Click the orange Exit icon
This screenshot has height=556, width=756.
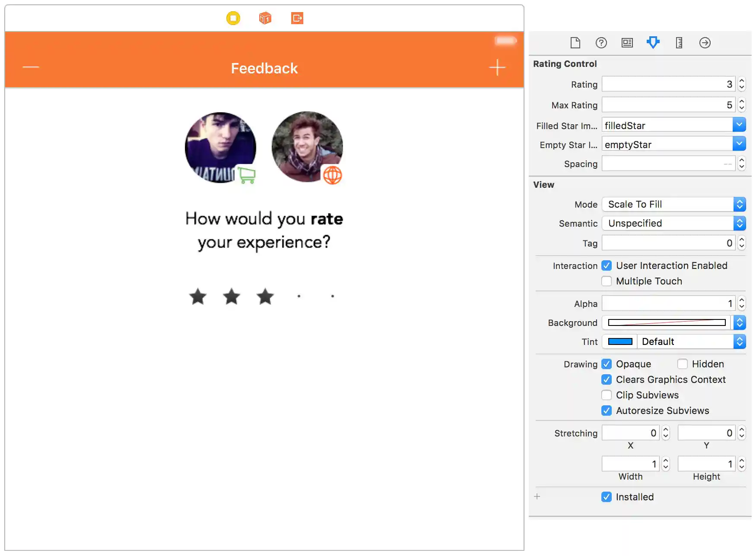tap(297, 18)
